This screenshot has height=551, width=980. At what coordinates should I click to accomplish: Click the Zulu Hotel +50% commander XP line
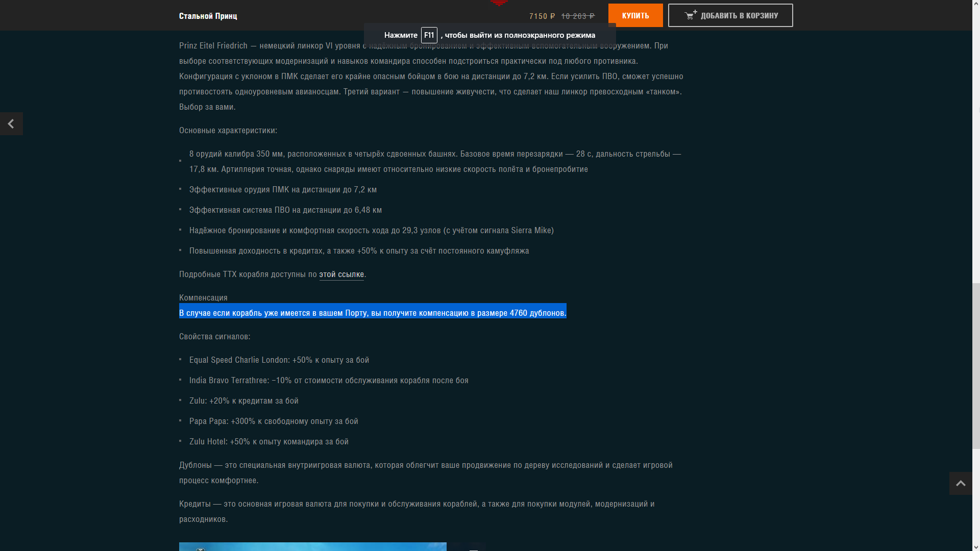coord(269,441)
